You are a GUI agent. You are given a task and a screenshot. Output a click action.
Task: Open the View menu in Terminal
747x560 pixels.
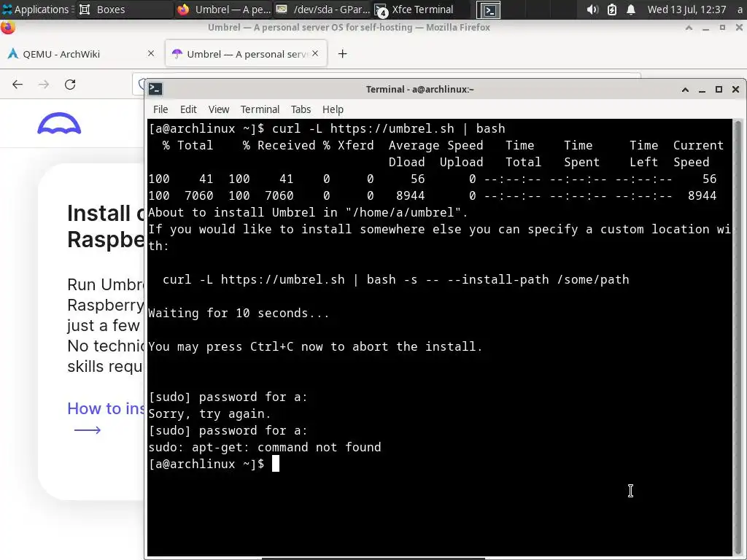click(x=219, y=109)
